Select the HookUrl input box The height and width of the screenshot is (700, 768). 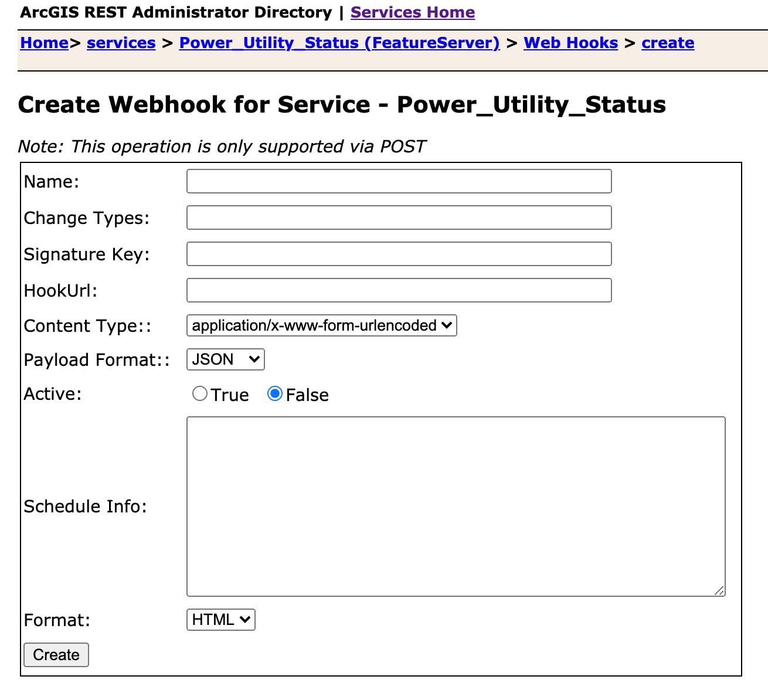399,290
